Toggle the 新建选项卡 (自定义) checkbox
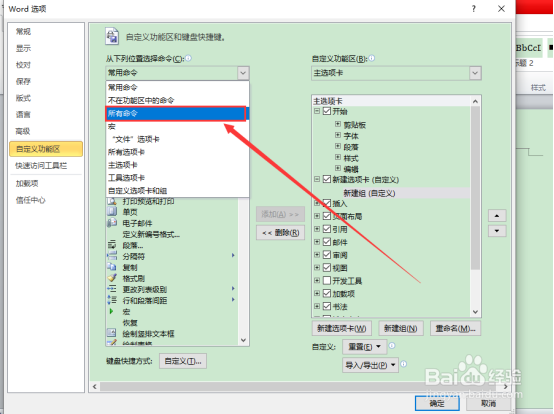 (x=327, y=179)
